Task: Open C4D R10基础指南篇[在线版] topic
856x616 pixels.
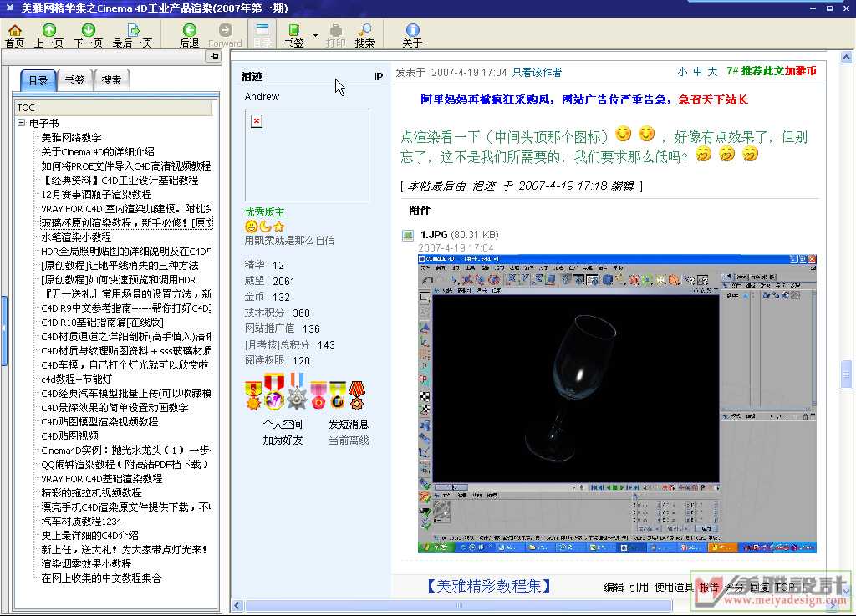Action: point(102,323)
